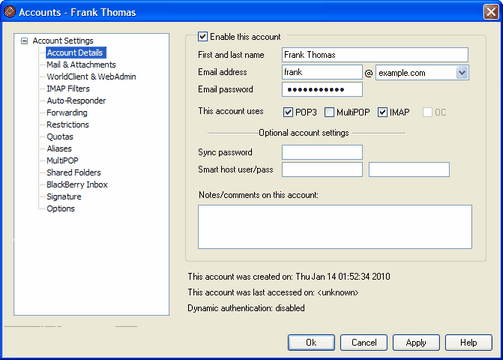Image resolution: width=503 pixels, height=360 pixels.
Task: Click the Ok button
Action: click(311, 343)
